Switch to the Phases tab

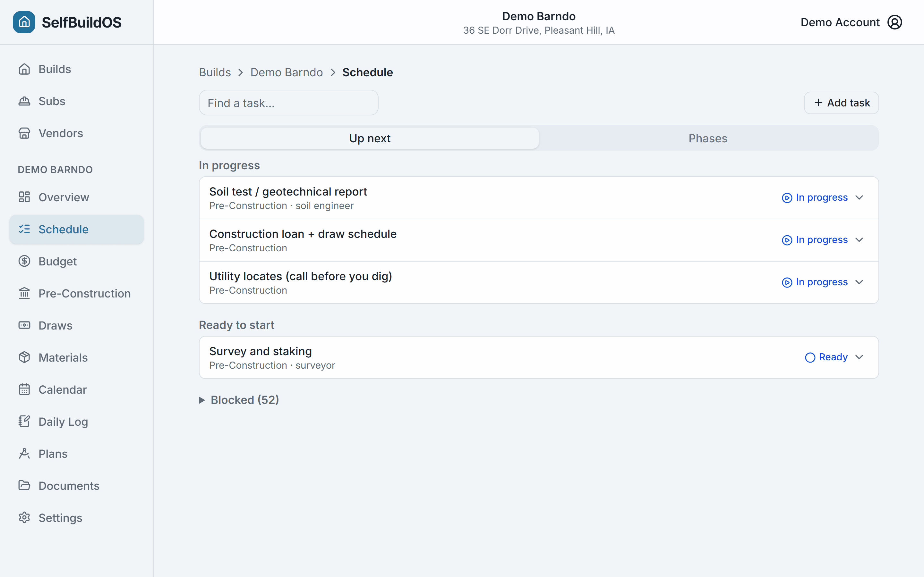pyautogui.click(x=708, y=138)
